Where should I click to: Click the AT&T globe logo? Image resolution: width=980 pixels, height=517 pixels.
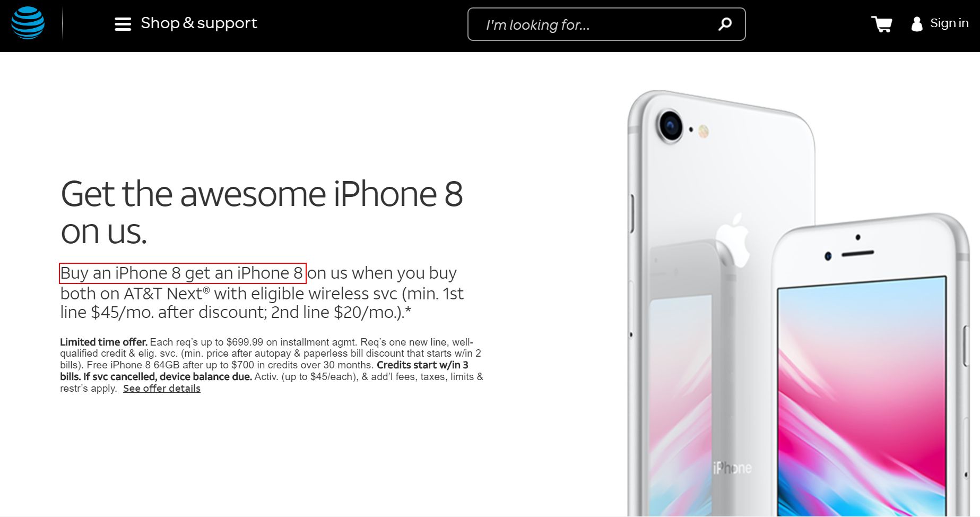(28, 23)
